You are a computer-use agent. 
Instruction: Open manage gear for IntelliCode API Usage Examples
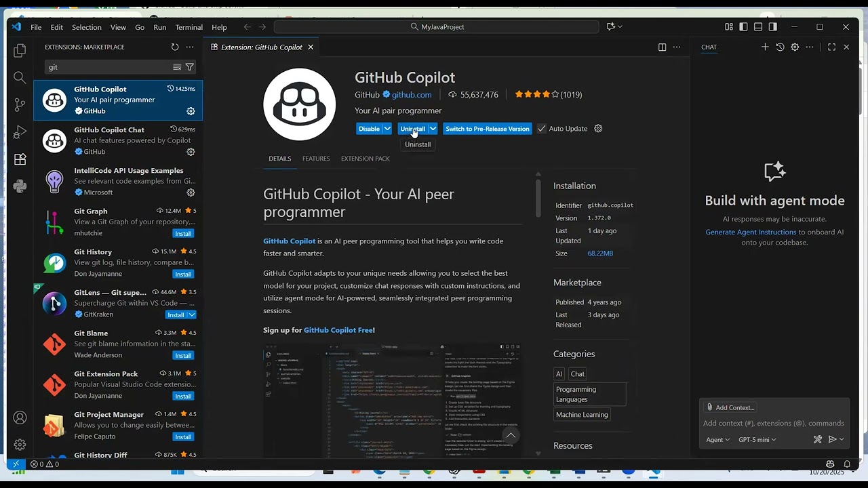(x=191, y=192)
